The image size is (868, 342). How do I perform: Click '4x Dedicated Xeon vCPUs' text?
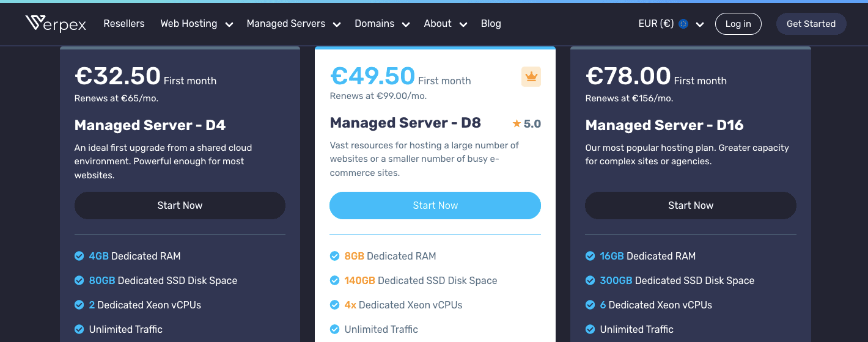403,305
